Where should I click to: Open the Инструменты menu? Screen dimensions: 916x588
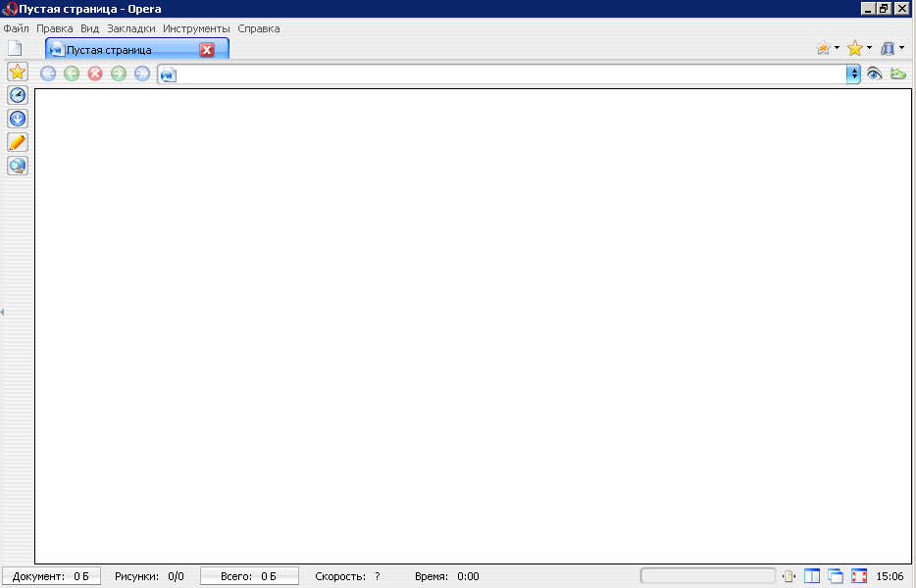pos(197,28)
